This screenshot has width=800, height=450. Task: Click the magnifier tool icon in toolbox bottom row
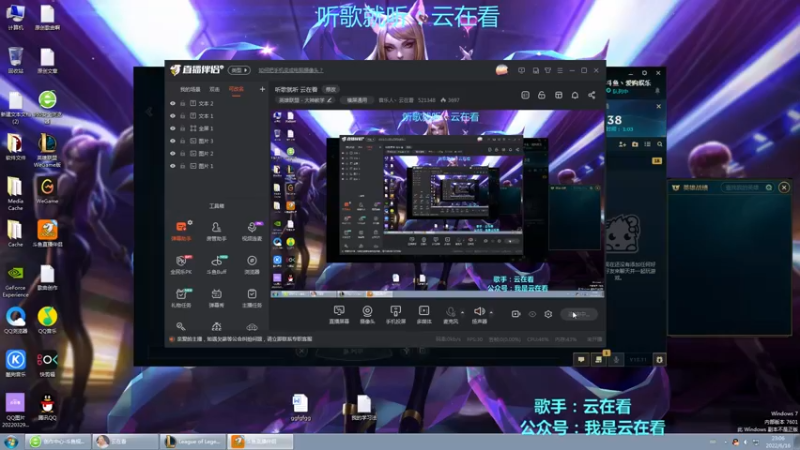point(181,327)
